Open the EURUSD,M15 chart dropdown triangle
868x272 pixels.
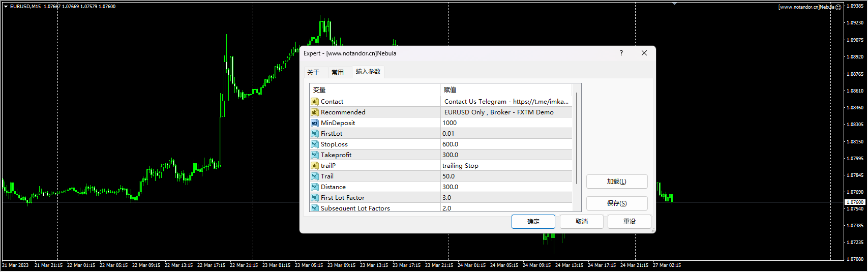[x=6, y=7]
